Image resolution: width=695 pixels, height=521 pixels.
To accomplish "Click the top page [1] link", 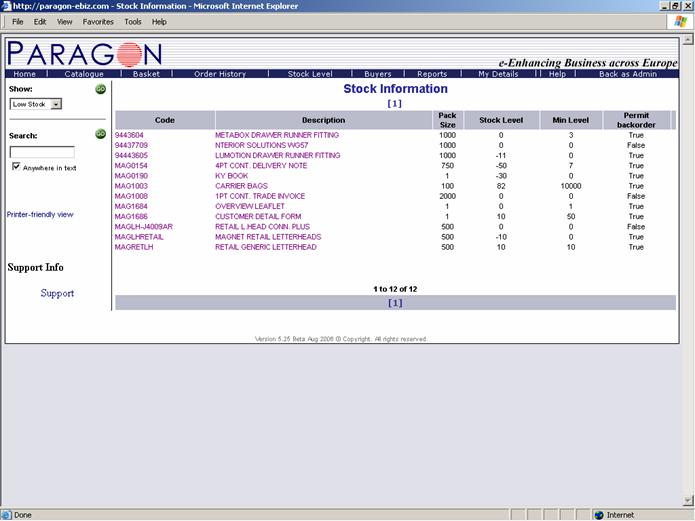I will point(394,103).
